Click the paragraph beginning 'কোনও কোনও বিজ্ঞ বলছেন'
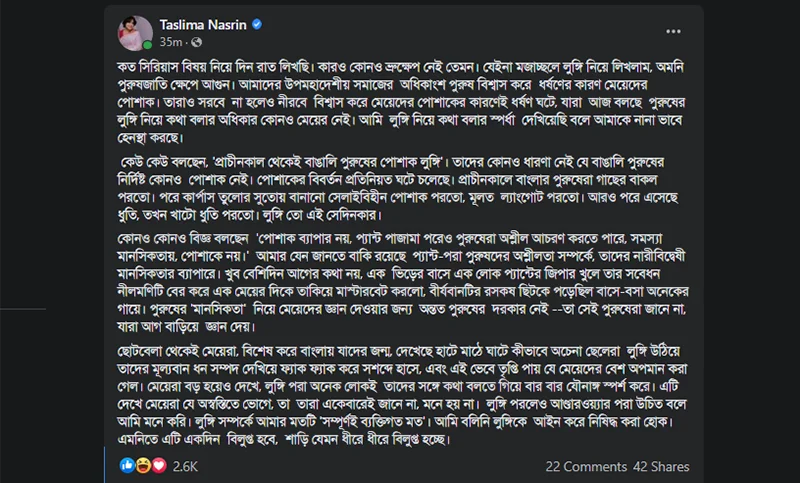 click(403, 283)
